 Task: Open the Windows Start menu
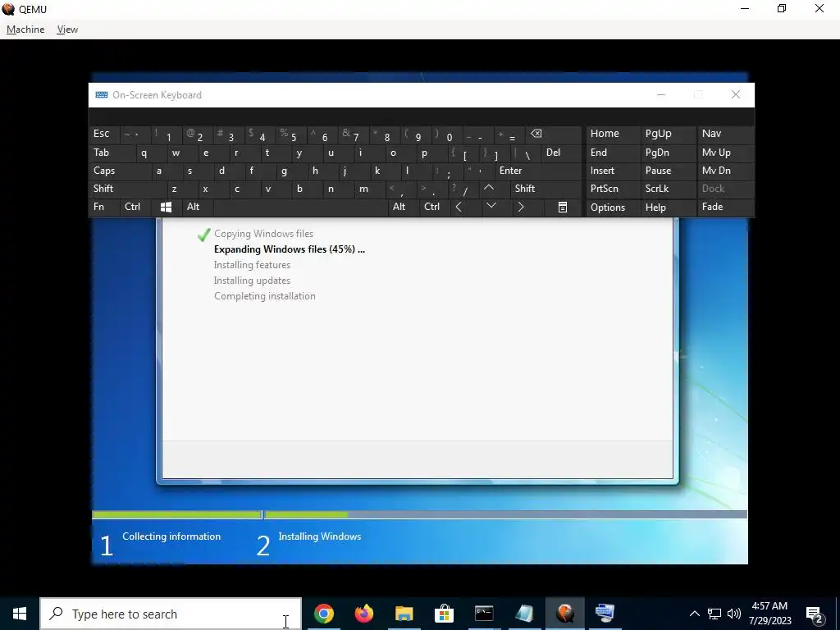coord(20,614)
